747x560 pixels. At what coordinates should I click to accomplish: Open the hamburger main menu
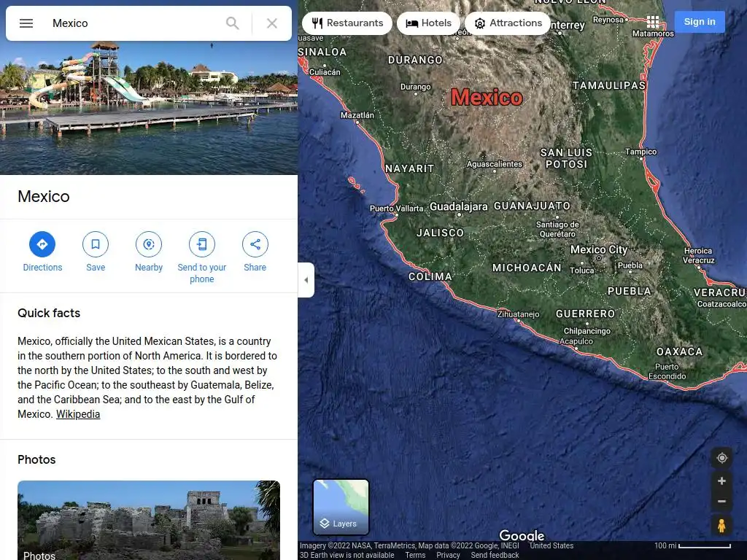point(26,23)
